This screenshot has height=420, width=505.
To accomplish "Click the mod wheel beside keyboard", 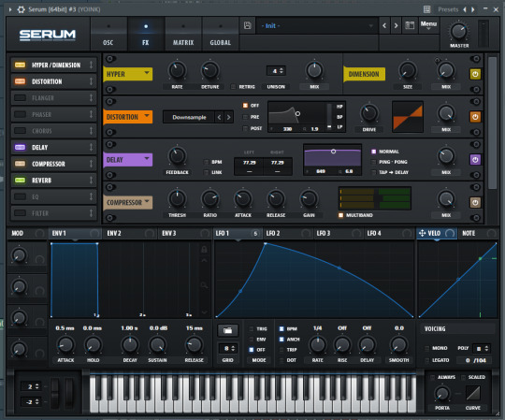I will pyautogui.click(x=69, y=392).
